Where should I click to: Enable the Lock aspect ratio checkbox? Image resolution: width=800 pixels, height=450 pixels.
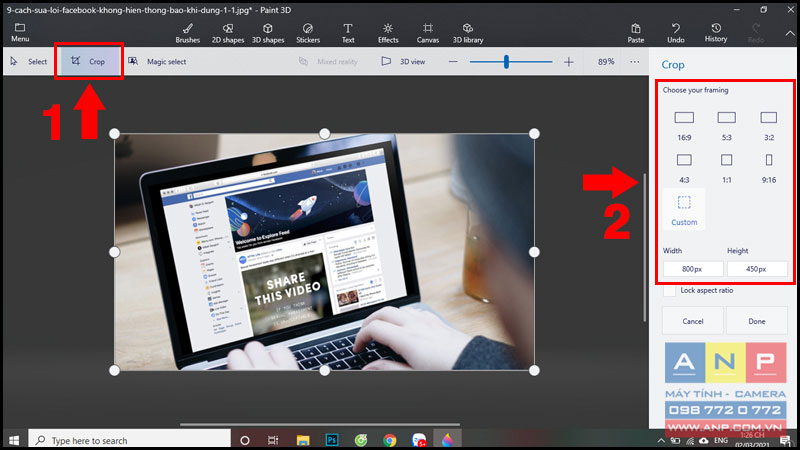pyautogui.click(x=669, y=290)
